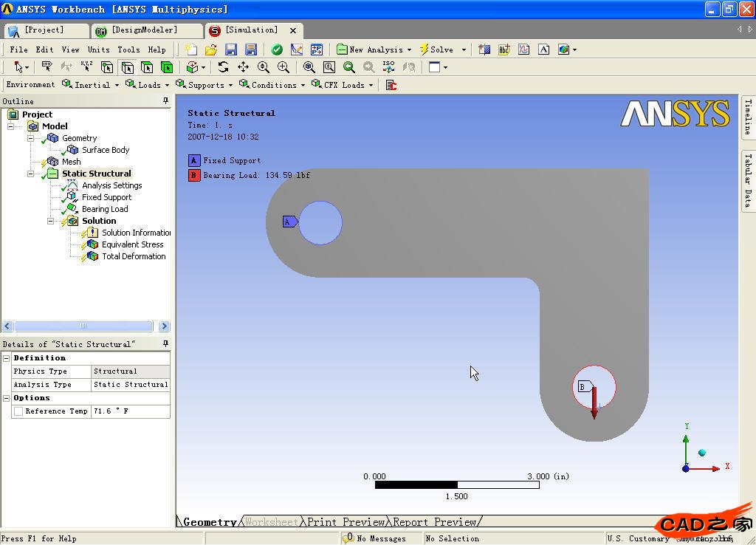756x545 pixels.
Task: Go to Previous View green magnifier
Action: [349, 67]
